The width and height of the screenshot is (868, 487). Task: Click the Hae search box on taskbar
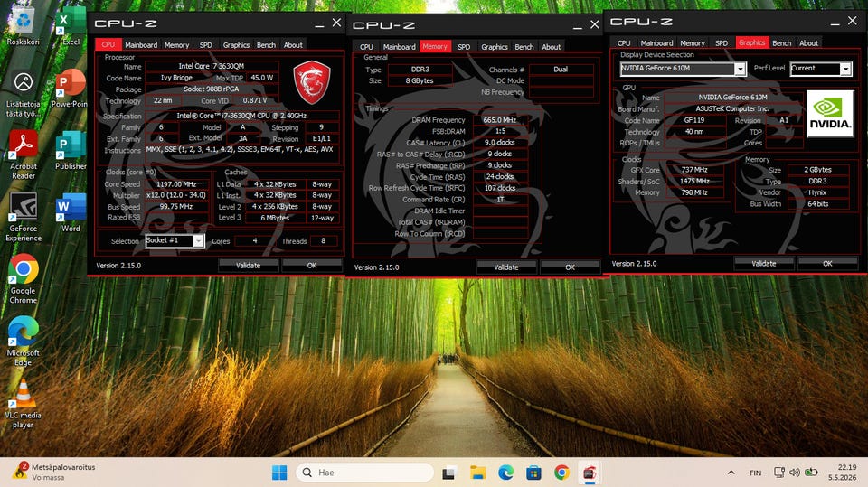tap(364, 473)
